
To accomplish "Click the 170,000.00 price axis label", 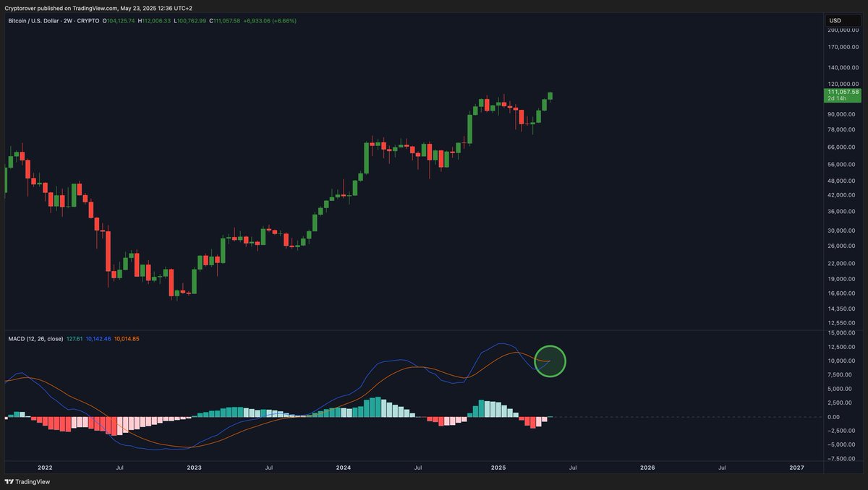I will click(x=843, y=48).
